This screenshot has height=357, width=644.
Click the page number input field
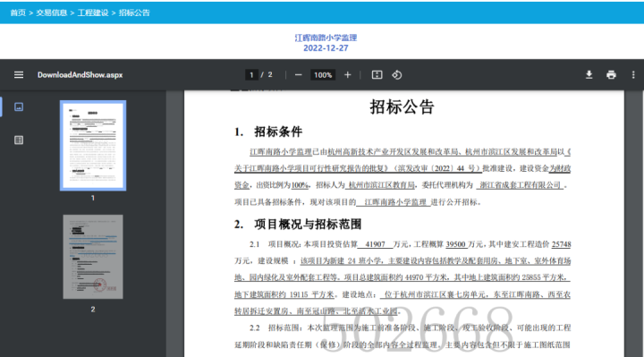click(x=251, y=75)
